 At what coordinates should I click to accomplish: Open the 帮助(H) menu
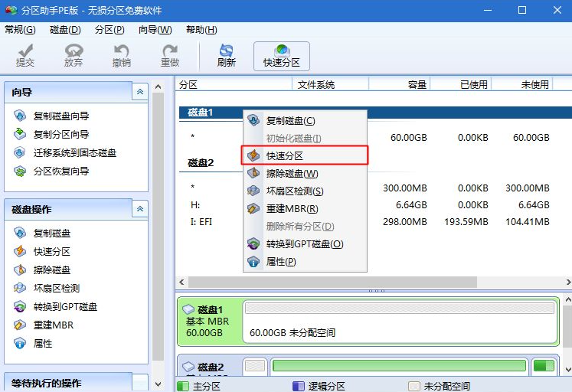[201, 30]
